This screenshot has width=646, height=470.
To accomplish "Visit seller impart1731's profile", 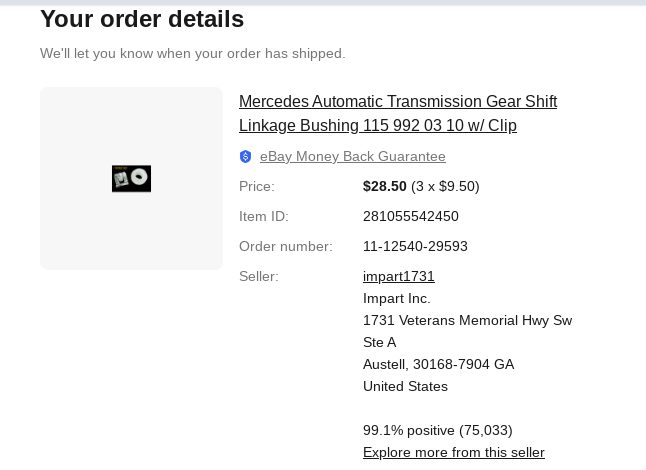I will click(x=398, y=276).
